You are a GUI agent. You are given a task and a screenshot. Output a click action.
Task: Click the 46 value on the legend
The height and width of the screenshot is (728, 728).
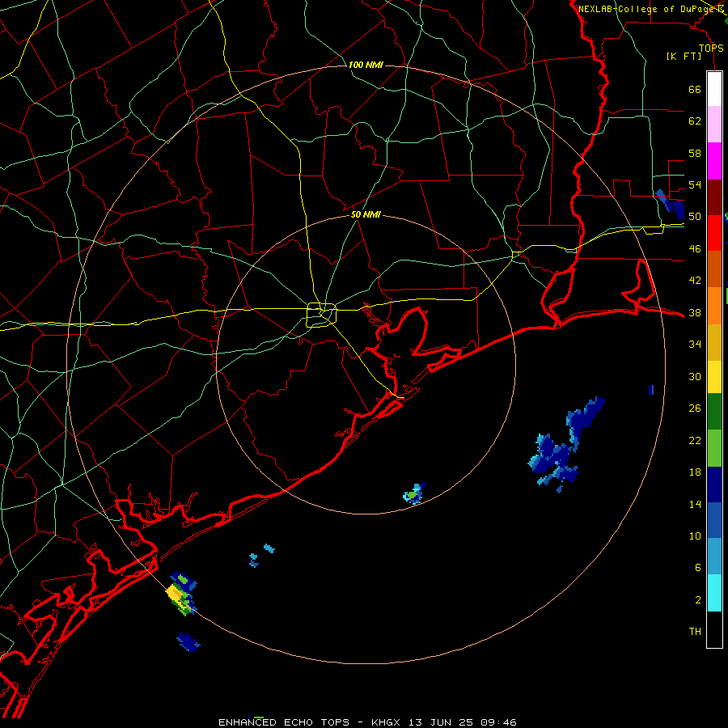tap(695, 248)
